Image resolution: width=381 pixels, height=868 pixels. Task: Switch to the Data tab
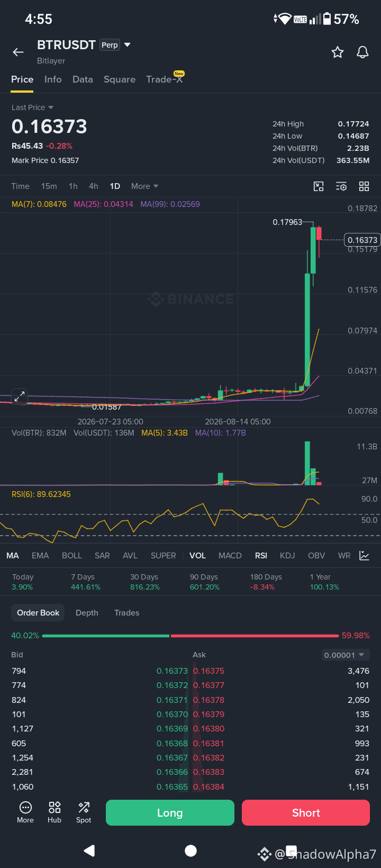83,79
